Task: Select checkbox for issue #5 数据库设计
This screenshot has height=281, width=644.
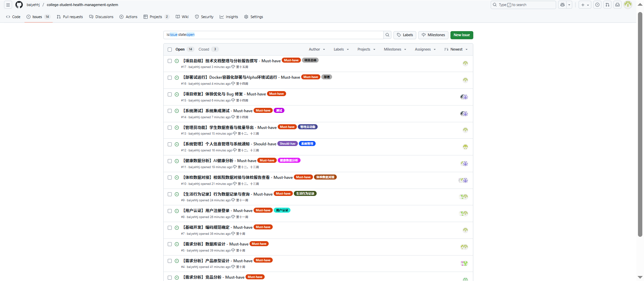Action: [170, 244]
